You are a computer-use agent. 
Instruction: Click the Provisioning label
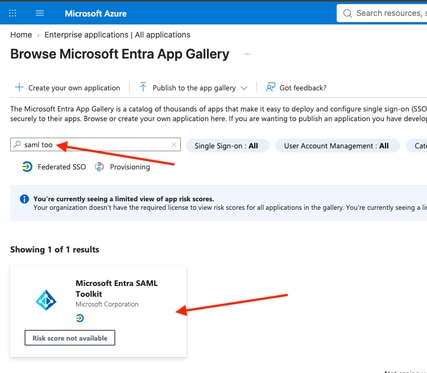[130, 167]
